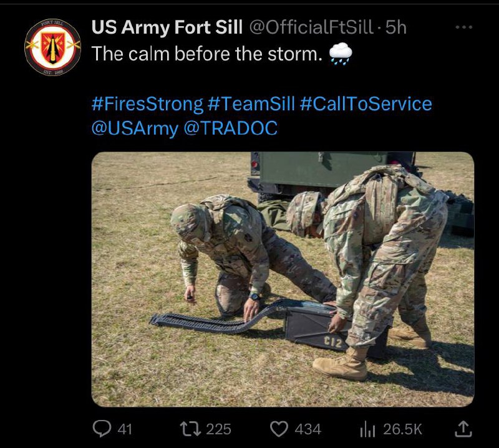Image resolution: width=499 pixels, height=448 pixels.
Task: Visit the @USArmy mention
Action: pyautogui.click(x=135, y=128)
